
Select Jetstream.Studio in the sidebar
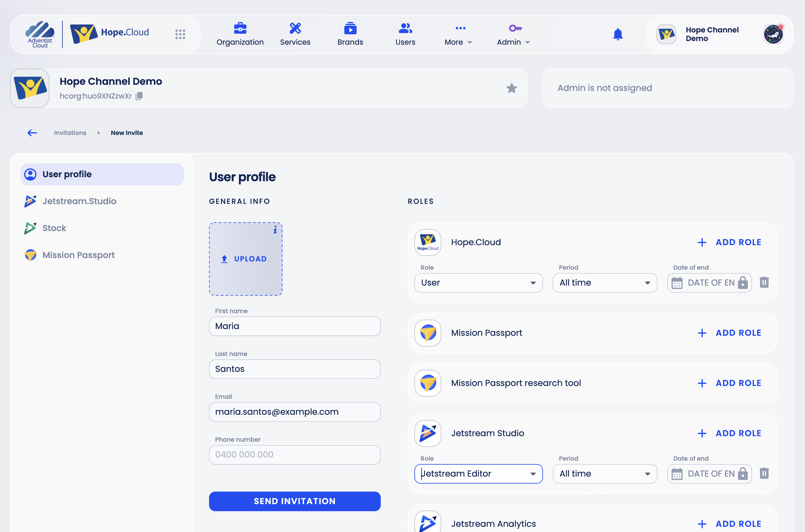click(102, 201)
